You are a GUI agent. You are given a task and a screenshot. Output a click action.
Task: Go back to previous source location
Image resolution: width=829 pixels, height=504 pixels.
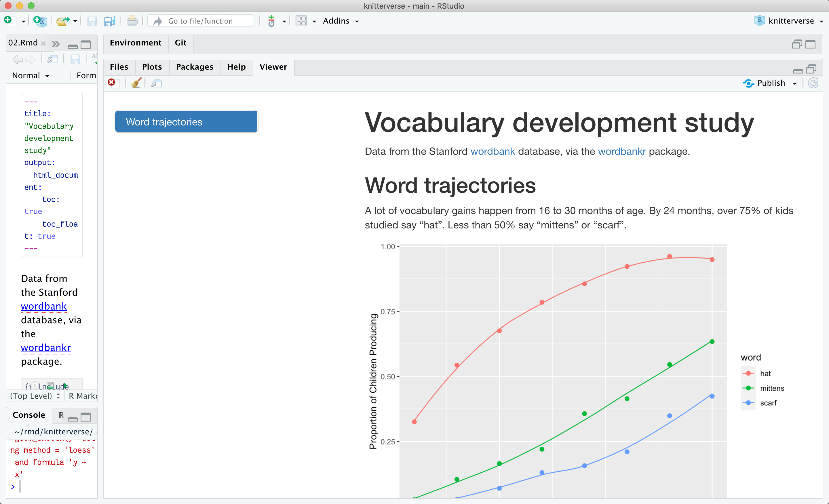coord(18,60)
